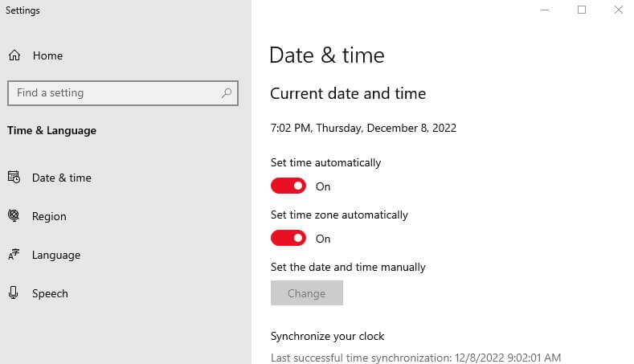Click the Current date and time heading
Screen dimensions: 634x364
[x=348, y=93]
